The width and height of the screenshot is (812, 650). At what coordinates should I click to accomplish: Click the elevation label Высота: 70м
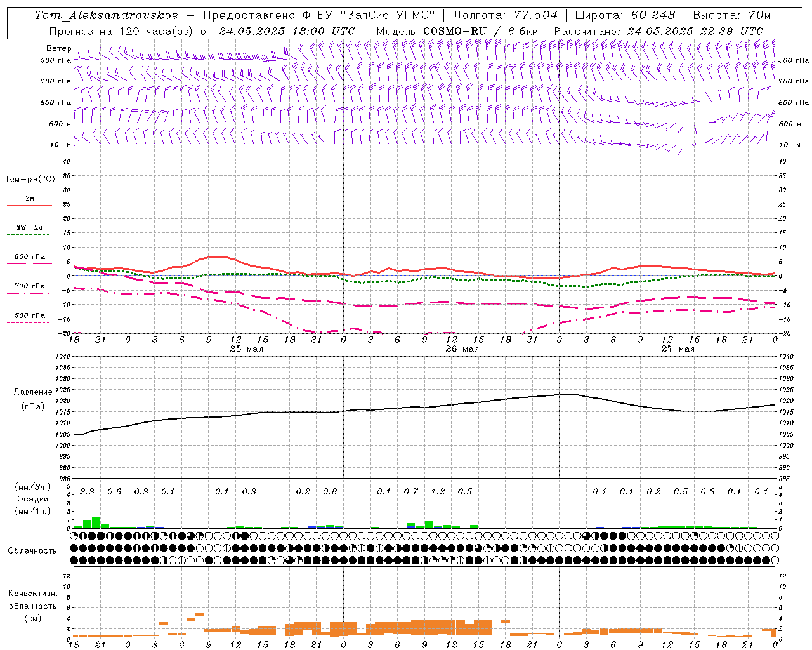tap(732, 15)
